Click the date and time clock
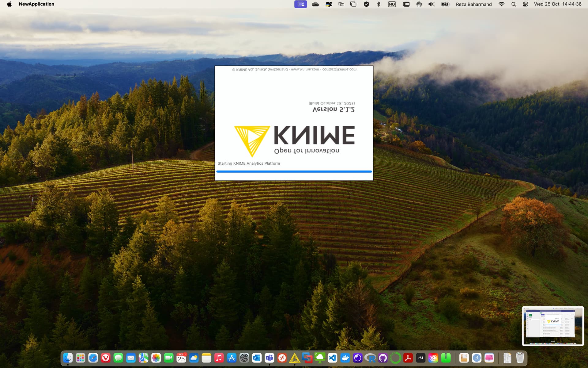Screen dimensions: 588x368 tap(558, 4)
